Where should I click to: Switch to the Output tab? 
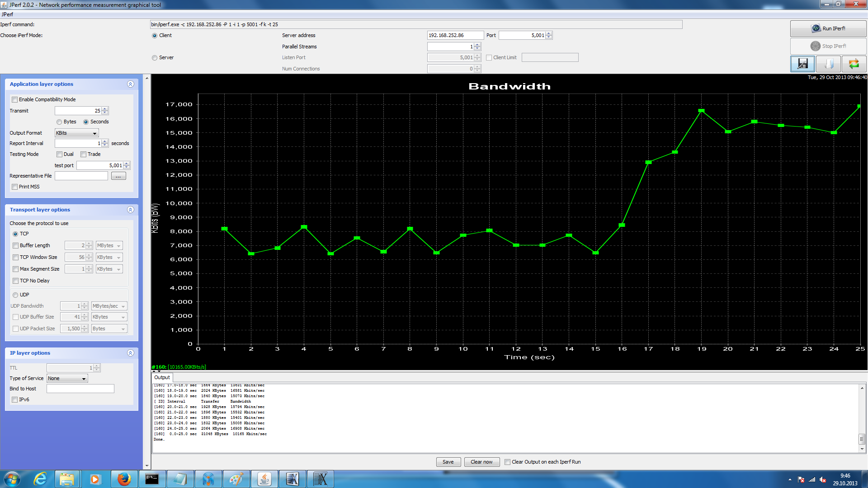pyautogui.click(x=162, y=378)
